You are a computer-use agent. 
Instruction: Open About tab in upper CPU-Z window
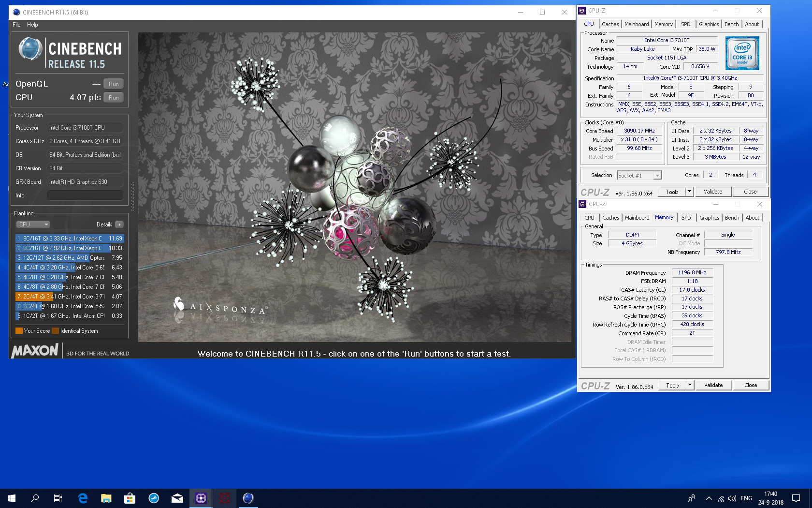(x=752, y=24)
